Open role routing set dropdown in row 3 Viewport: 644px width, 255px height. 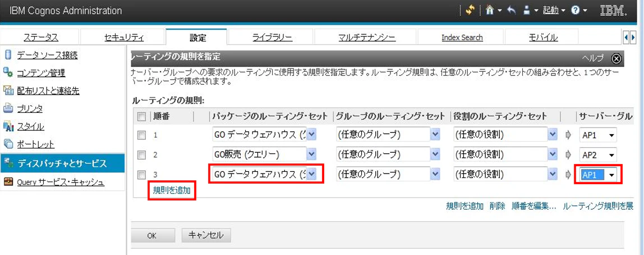(553, 174)
